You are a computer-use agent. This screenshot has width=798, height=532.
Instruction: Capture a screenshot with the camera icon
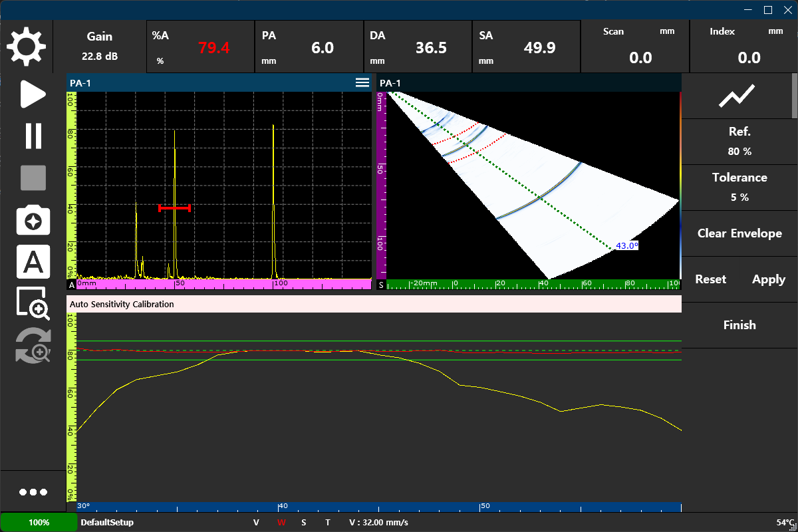click(33, 221)
